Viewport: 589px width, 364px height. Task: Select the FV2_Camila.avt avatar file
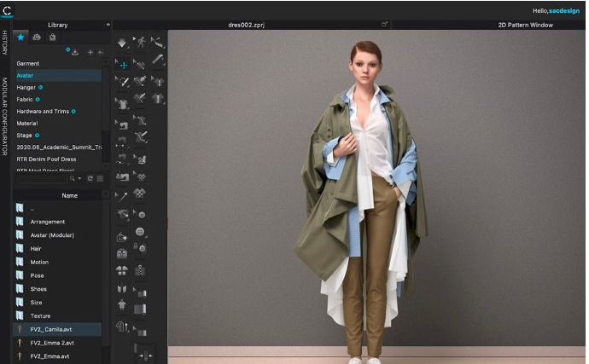click(57, 330)
